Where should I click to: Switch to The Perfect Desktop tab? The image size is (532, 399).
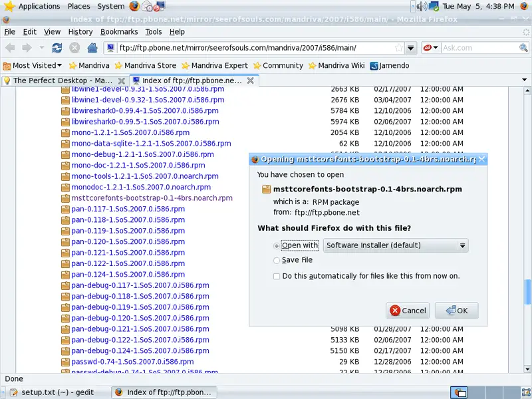pos(64,80)
